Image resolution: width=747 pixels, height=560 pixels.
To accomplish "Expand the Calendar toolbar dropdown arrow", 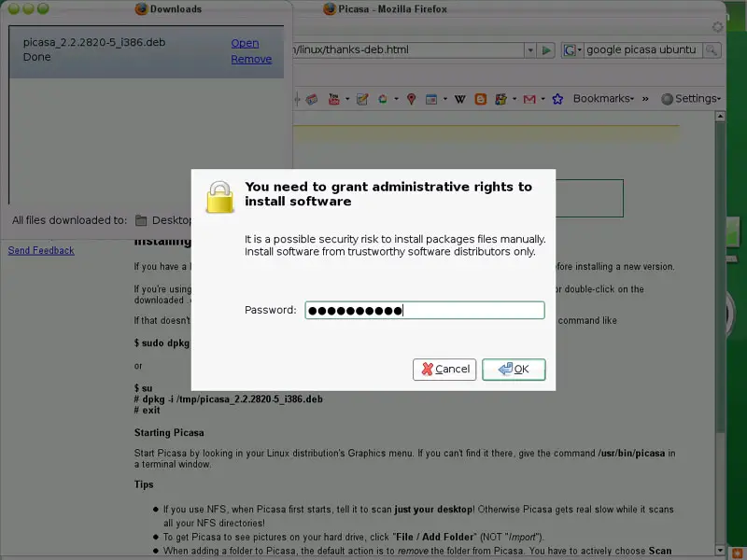I will pos(445,99).
